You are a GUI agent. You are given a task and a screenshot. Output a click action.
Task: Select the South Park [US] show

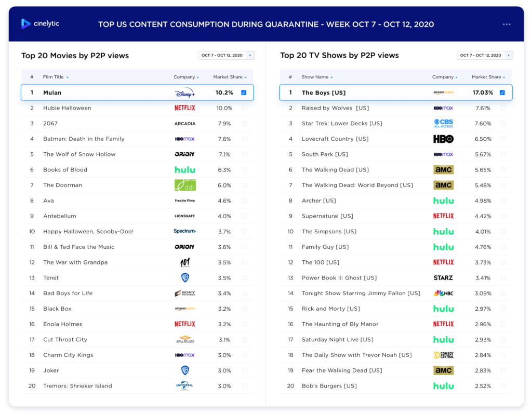(x=325, y=154)
